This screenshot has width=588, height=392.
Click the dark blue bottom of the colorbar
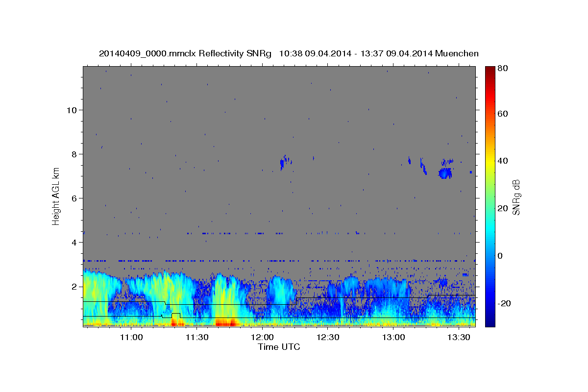click(x=490, y=321)
